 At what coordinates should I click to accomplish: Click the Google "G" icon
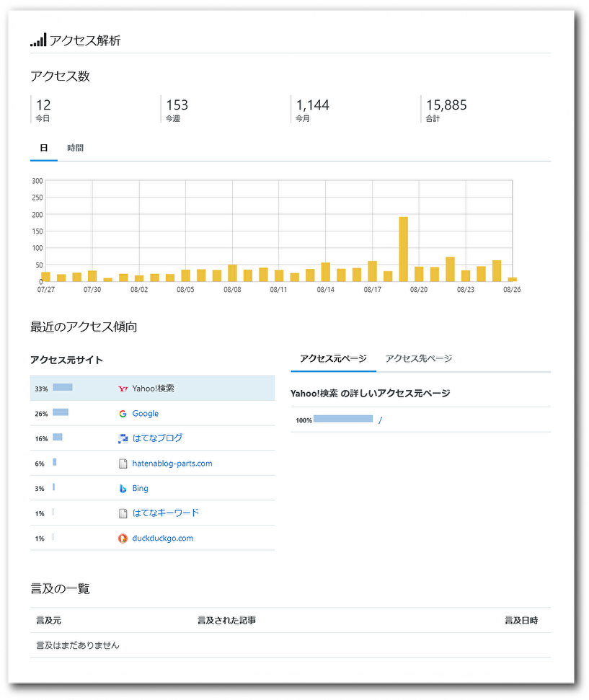123,413
